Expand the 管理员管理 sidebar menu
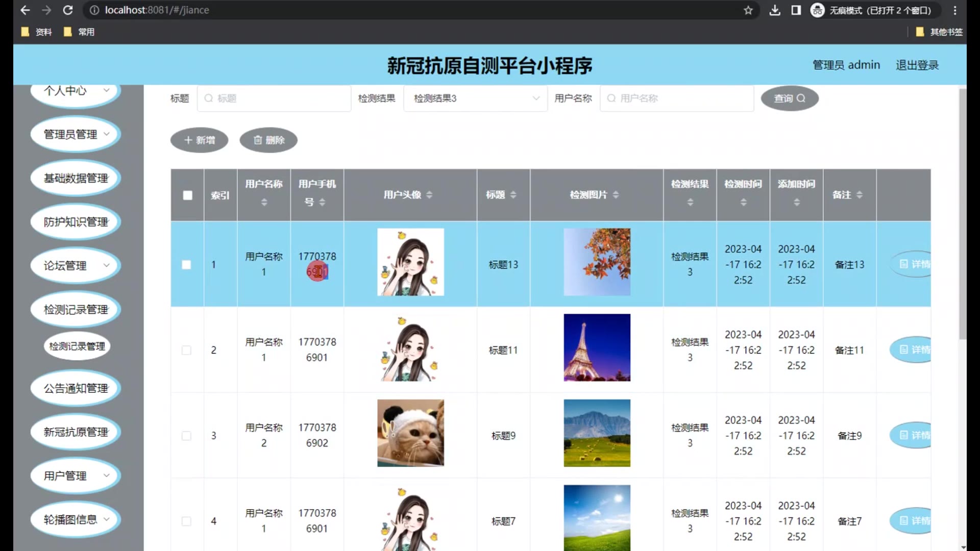Viewport: 980px width, 551px height. [x=76, y=135]
